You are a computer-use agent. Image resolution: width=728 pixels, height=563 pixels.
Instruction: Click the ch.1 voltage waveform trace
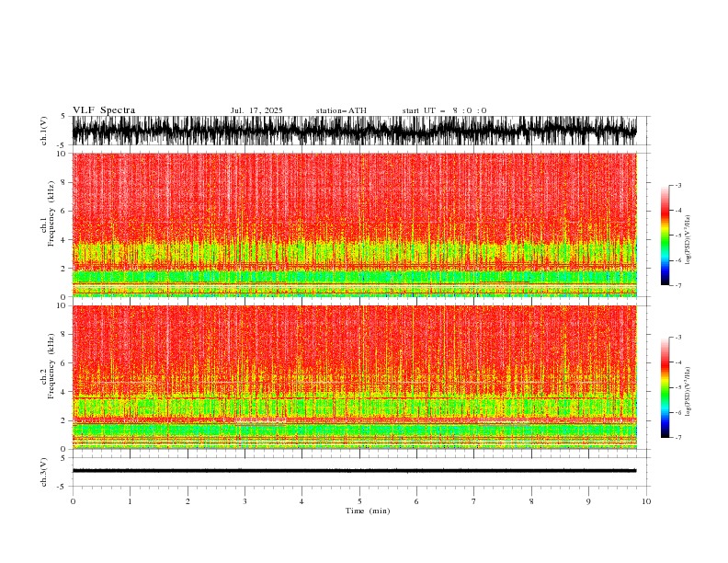point(354,131)
